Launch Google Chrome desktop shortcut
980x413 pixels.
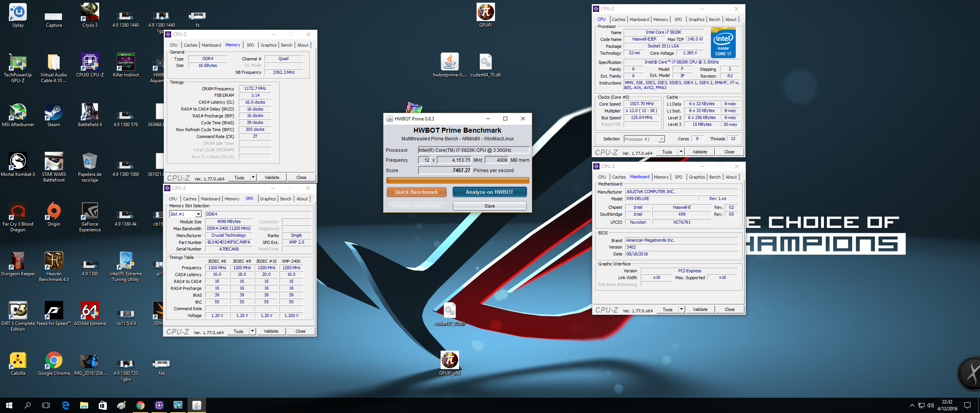[54, 363]
